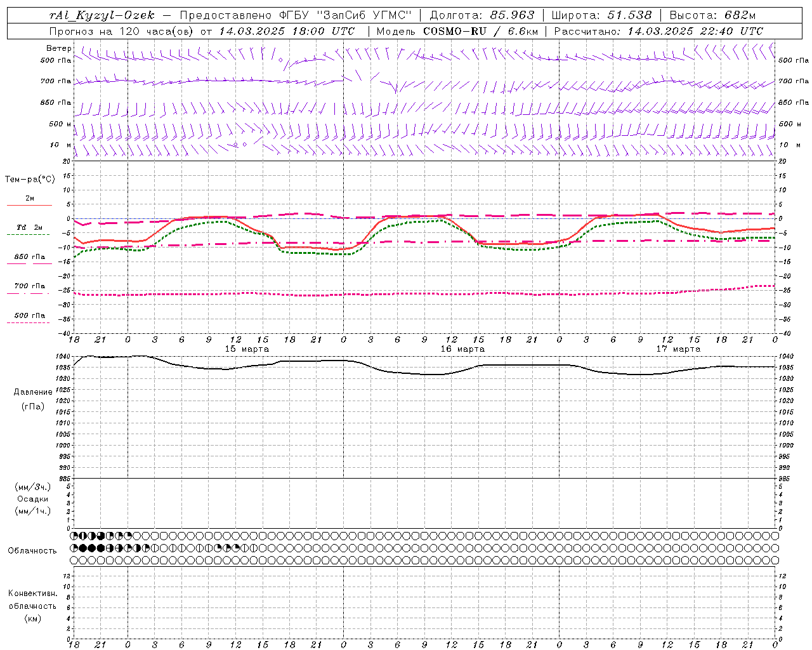
Task: Click the (гПа) unit label under Давление
Action: tap(33, 406)
